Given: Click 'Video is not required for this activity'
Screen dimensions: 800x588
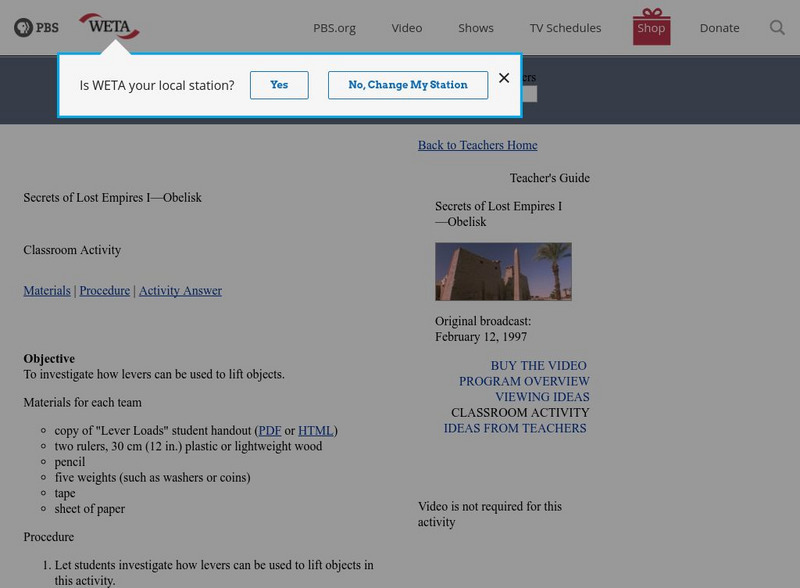Looking at the screenshot, I should (490, 514).
